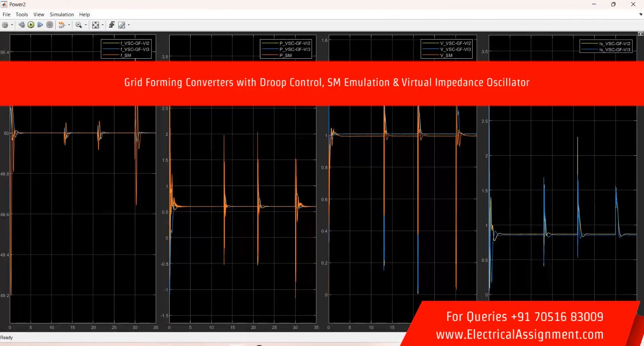Open the File menu
644x346 pixels.
6,14
